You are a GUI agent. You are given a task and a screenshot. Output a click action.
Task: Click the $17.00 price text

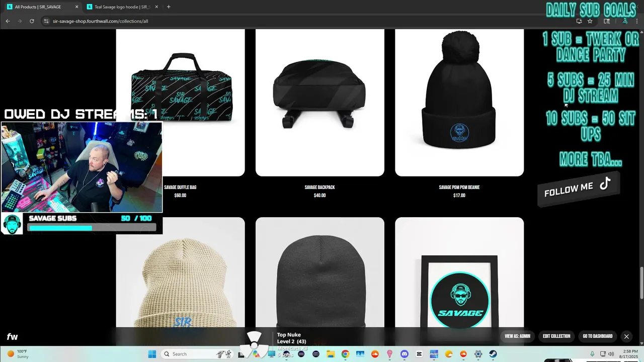[x=459, y=196]
